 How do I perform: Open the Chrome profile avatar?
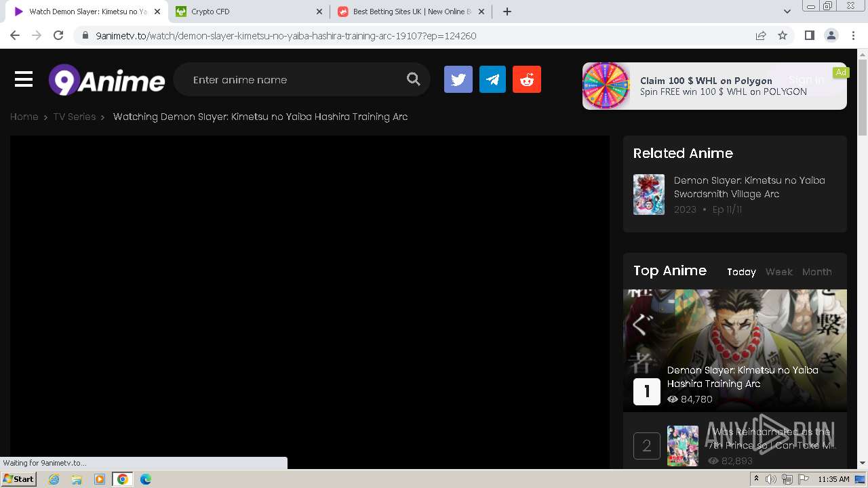(831, 35)
